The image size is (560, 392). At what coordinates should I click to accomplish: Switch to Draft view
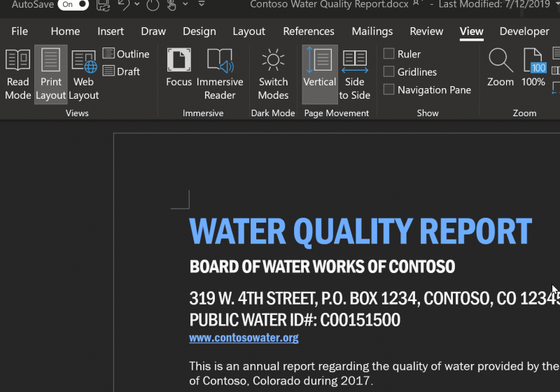(121, 71)
